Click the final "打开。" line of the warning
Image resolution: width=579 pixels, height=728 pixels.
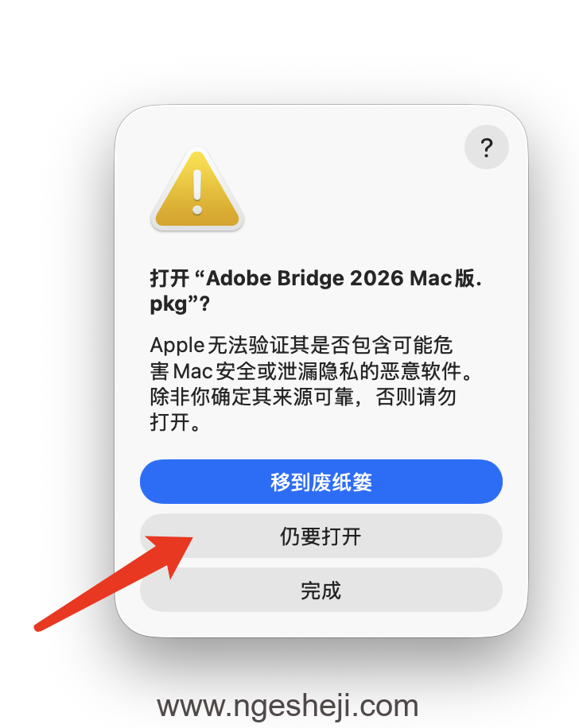point(175,421)
